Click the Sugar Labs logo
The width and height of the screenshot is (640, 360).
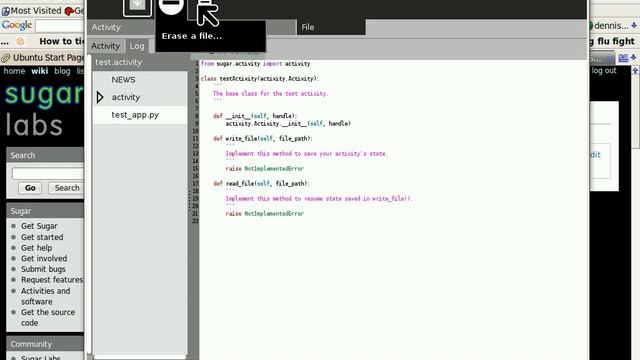click(44, 109)
